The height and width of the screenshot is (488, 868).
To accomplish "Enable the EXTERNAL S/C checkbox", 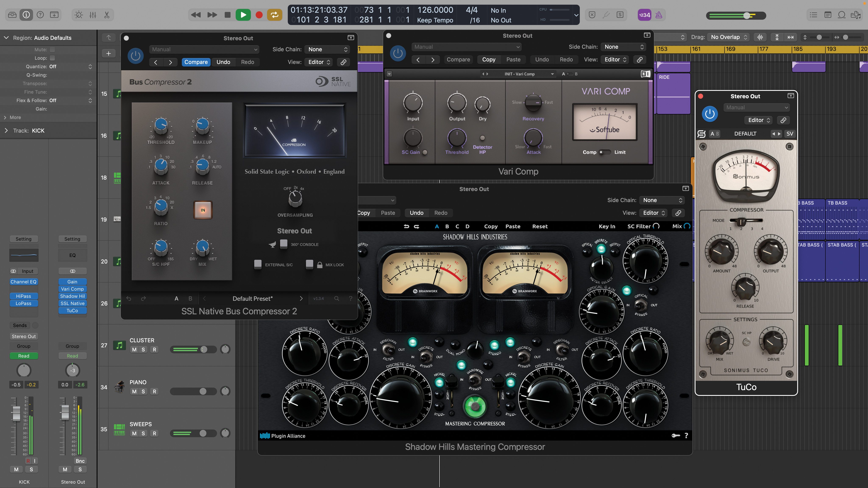I will [x=258, y=264].
